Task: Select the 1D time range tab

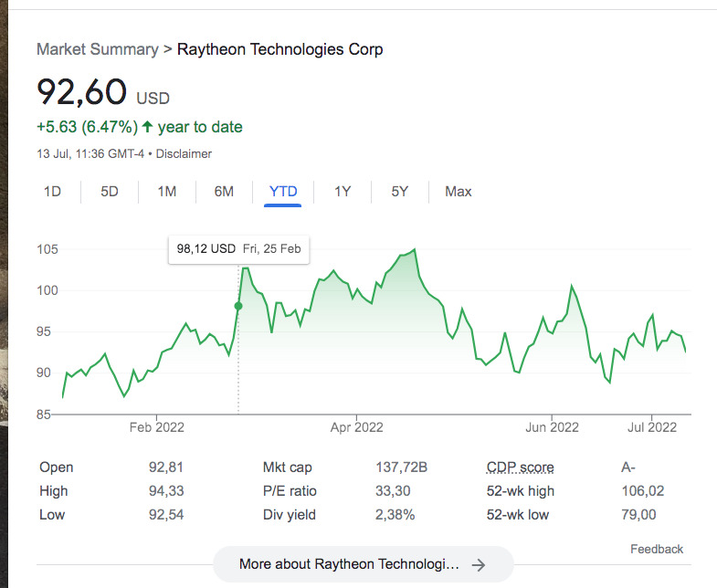Action: click(53, 192)
